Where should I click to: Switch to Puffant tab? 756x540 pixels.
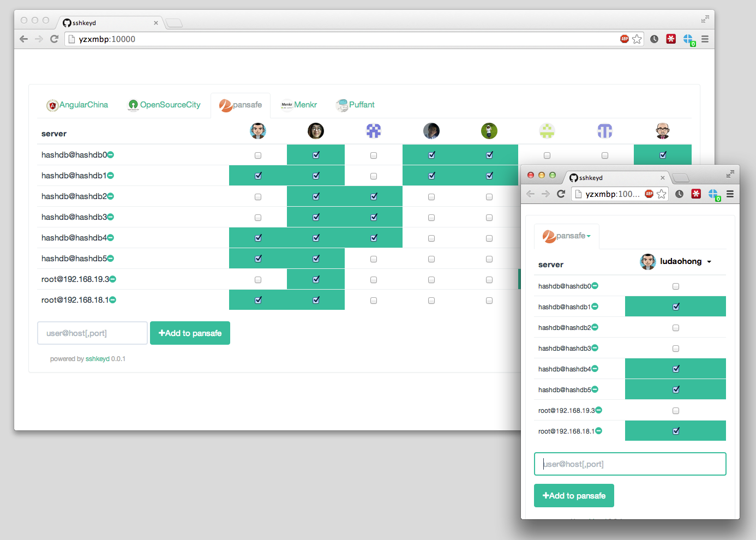click(x=356, y=105)
